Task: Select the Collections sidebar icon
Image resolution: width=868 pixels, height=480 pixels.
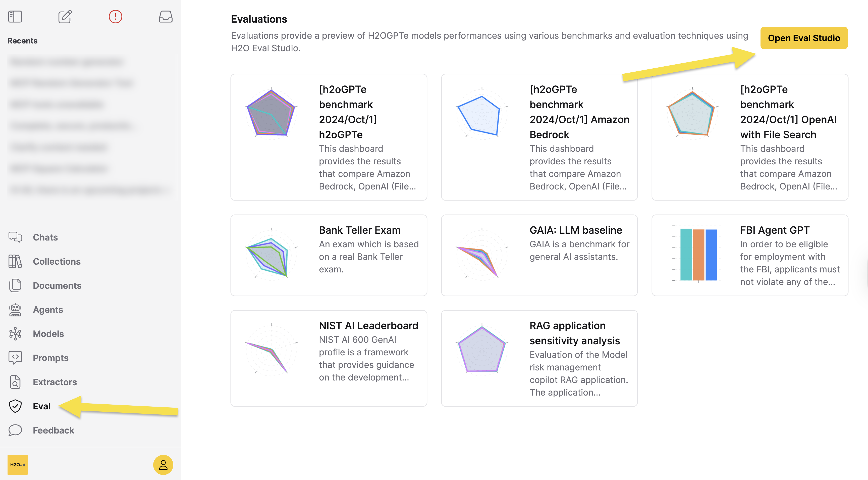Action: click(x=15, y=261)
